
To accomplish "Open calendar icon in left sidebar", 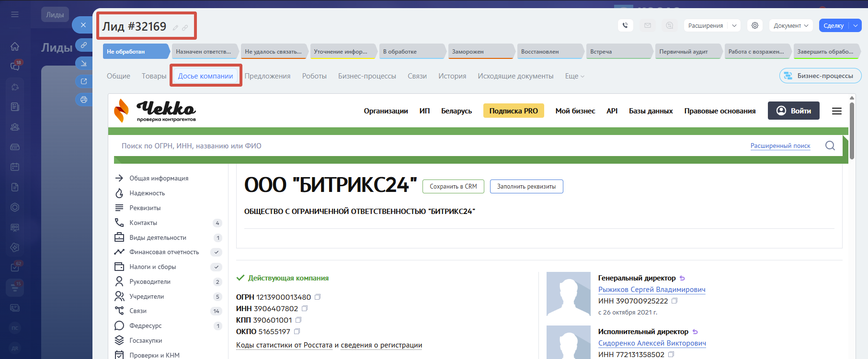I will click(x=15, y=167).
